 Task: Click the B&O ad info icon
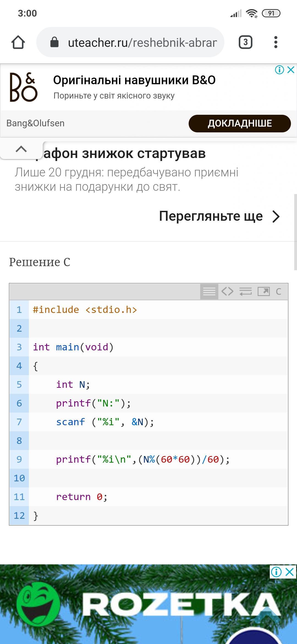[279, 70]
